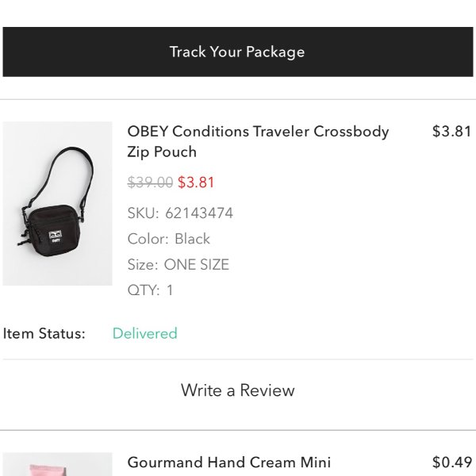The width and height of the screenshot is (476, 476).
Task: Select the red $3.81 sale price
Action: pyautogui.click(x=196, y=182)
